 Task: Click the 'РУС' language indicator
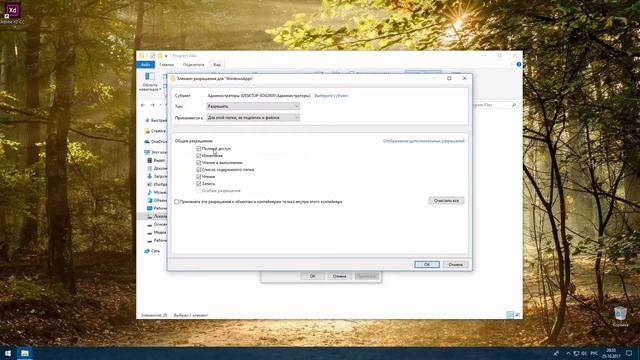[594, 353]
